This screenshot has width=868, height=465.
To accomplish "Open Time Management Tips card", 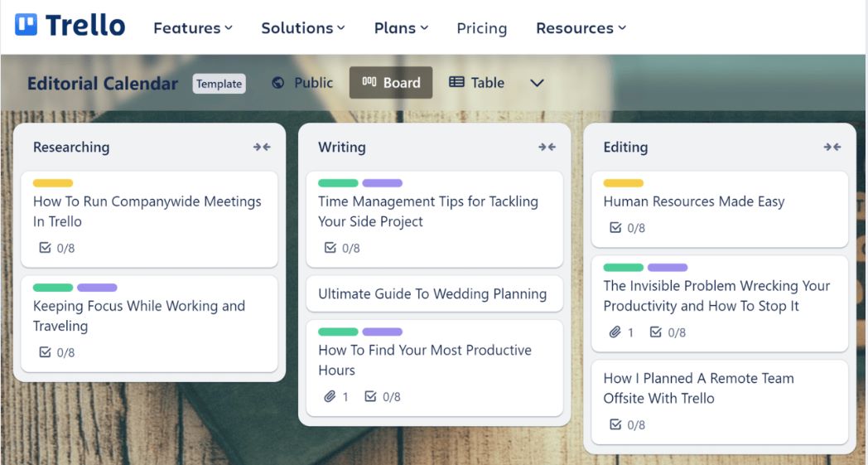I will [435, 220].
